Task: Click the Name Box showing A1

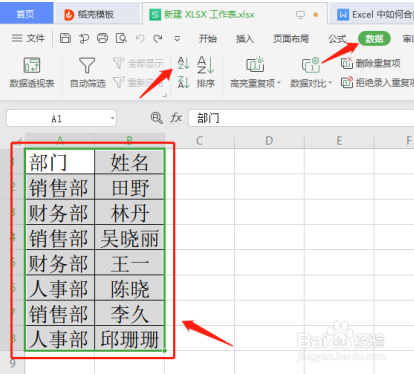Action: click(x=57, y=118)
